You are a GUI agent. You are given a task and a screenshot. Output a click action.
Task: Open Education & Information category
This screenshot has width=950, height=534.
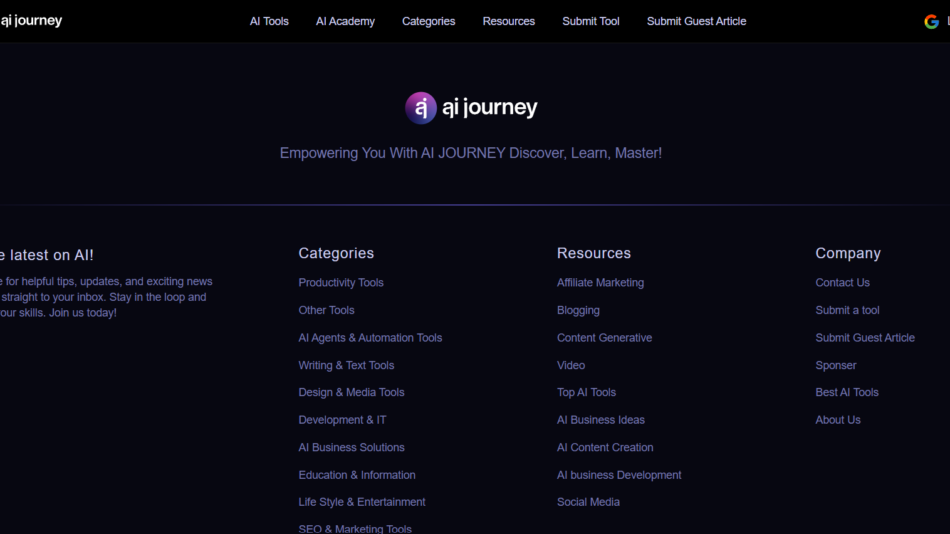pos(357,475)
